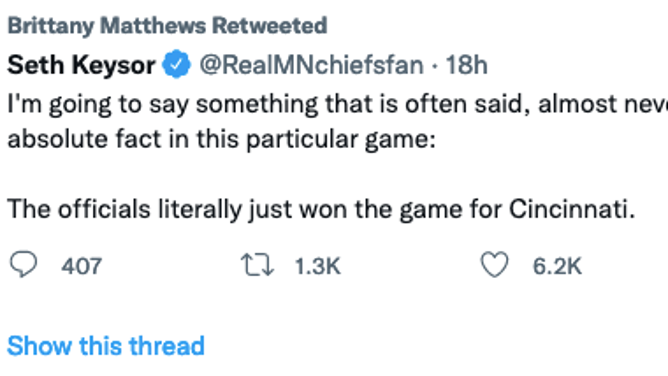Image resolution: width=668 pixels, height=376 pixels.
Task: Show this thread
Action: 106,345
